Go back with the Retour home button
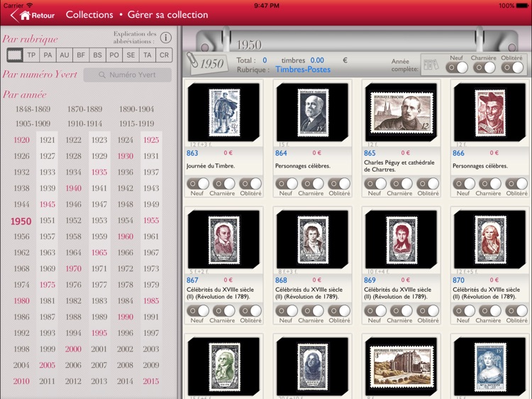 [33, 16]
